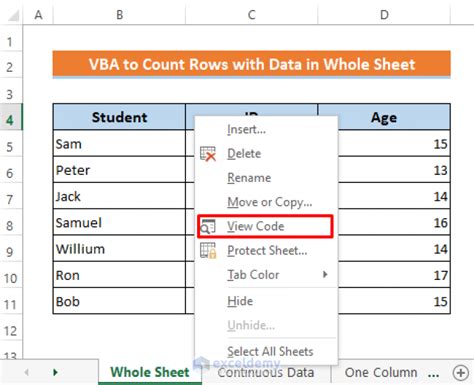
Task: Click the View Code magnifier icon
Action: coord(208,227)
